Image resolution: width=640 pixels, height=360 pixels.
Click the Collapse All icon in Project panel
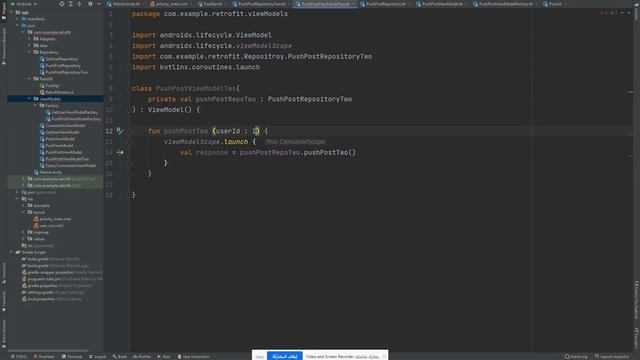80,4
